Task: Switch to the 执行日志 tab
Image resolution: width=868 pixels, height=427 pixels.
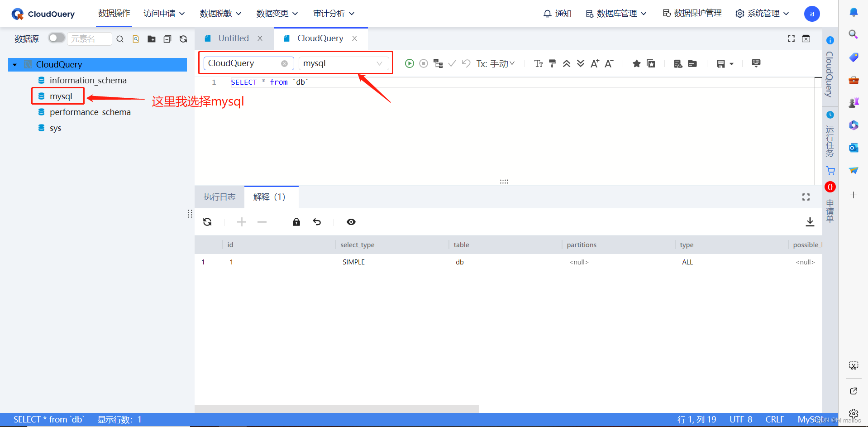Action: coord(219,197)
